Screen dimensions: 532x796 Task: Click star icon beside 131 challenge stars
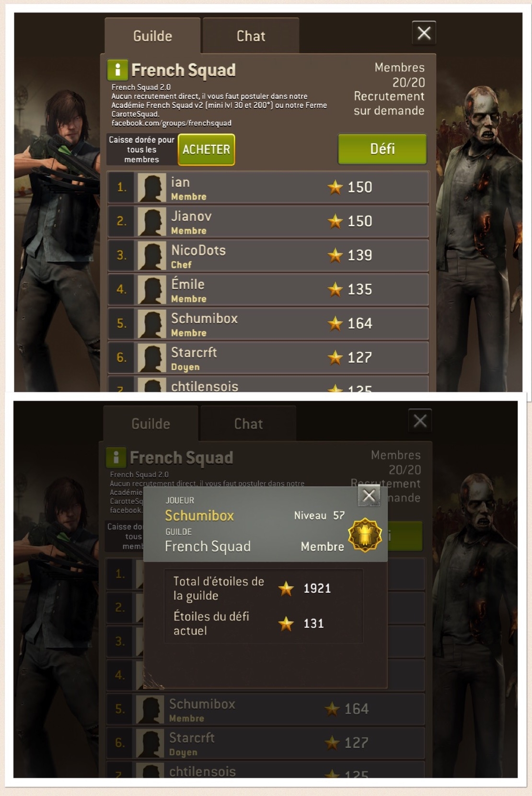[286, 623]
